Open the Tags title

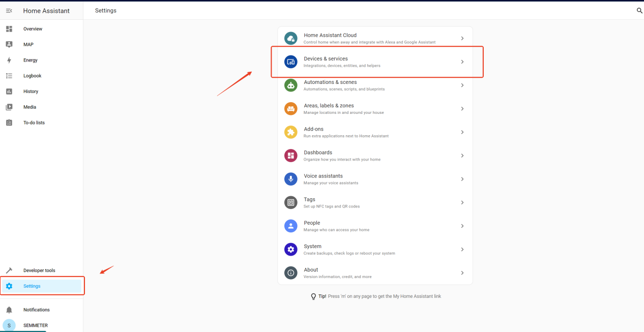click(309, 199)
